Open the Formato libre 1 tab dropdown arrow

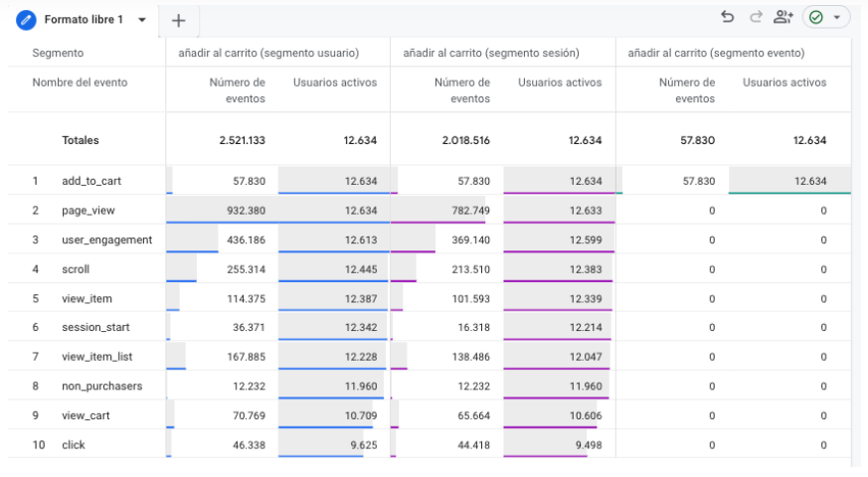[142, 20]
